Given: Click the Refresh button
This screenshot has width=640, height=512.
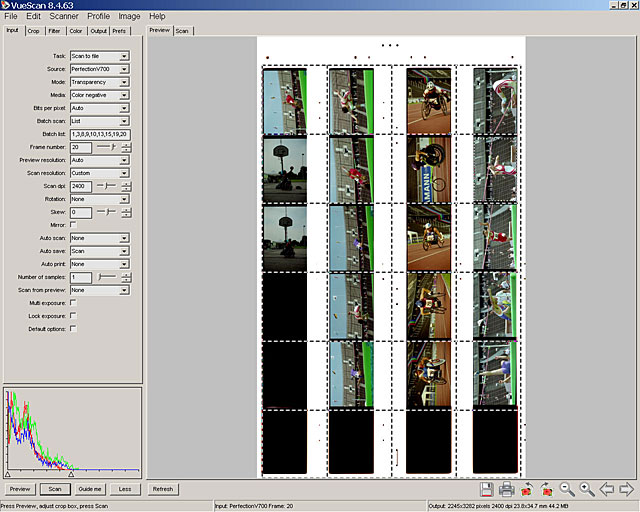Looking at the screenshot, I should tap(162, 489).
